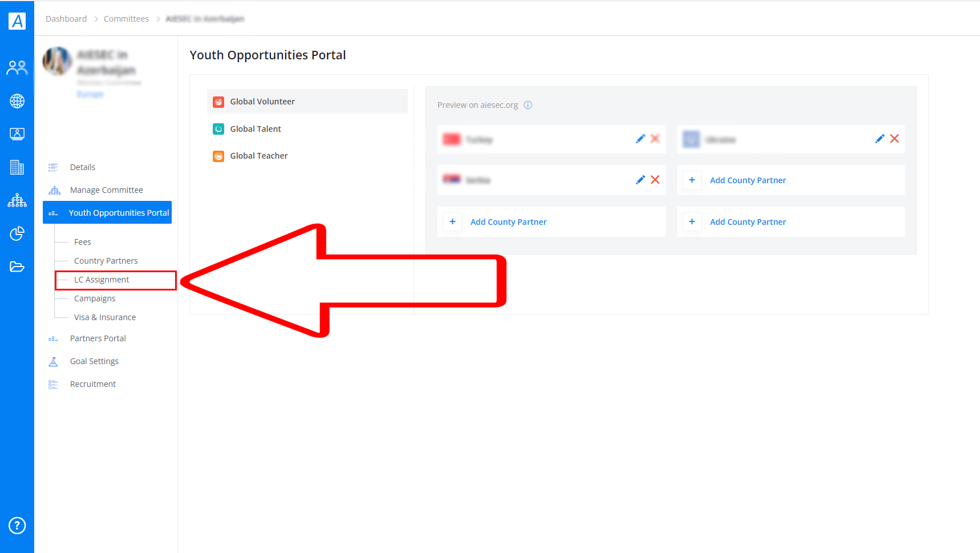980x553 pixels.
Task: Open Partners Portal in the side menu
Action: pyautogui.click(x=98, y=338)
